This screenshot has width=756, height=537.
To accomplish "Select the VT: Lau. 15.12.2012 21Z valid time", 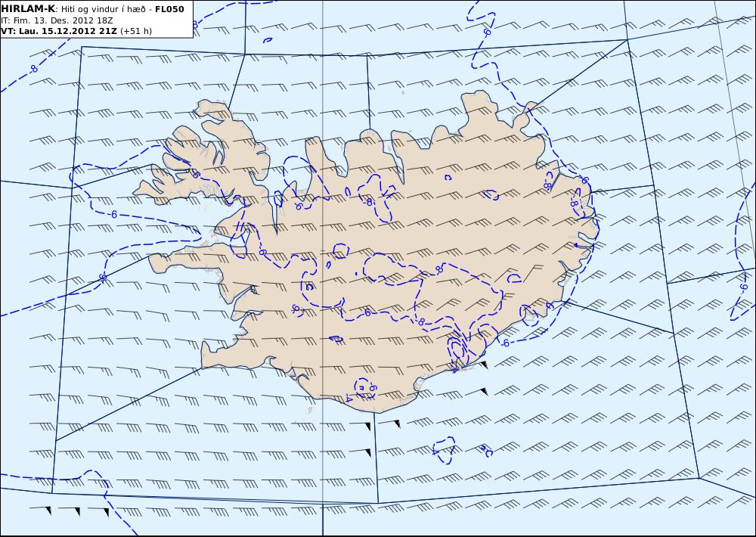I will tap(59, 31).
